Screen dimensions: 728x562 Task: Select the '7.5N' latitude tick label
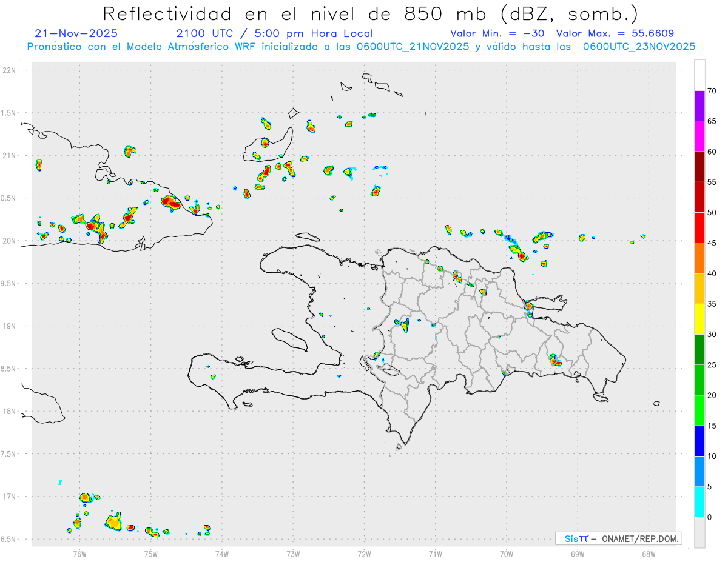[x=9, y=453]
